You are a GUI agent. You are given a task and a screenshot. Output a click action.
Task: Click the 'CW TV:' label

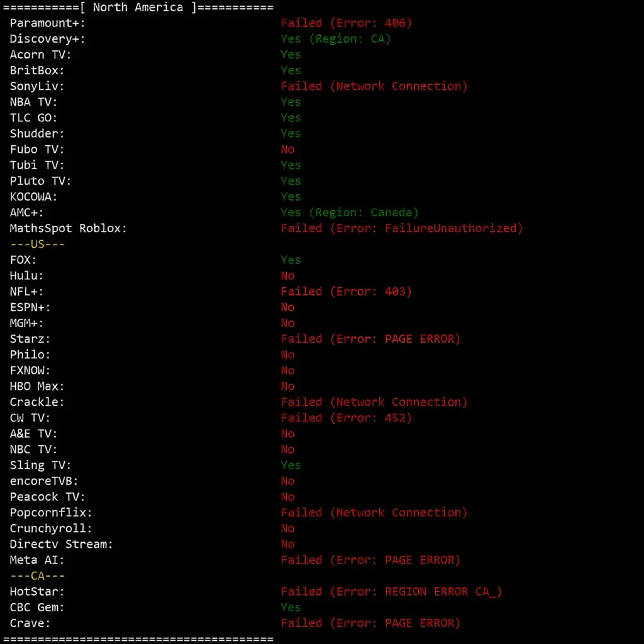(x=30, y=418)
